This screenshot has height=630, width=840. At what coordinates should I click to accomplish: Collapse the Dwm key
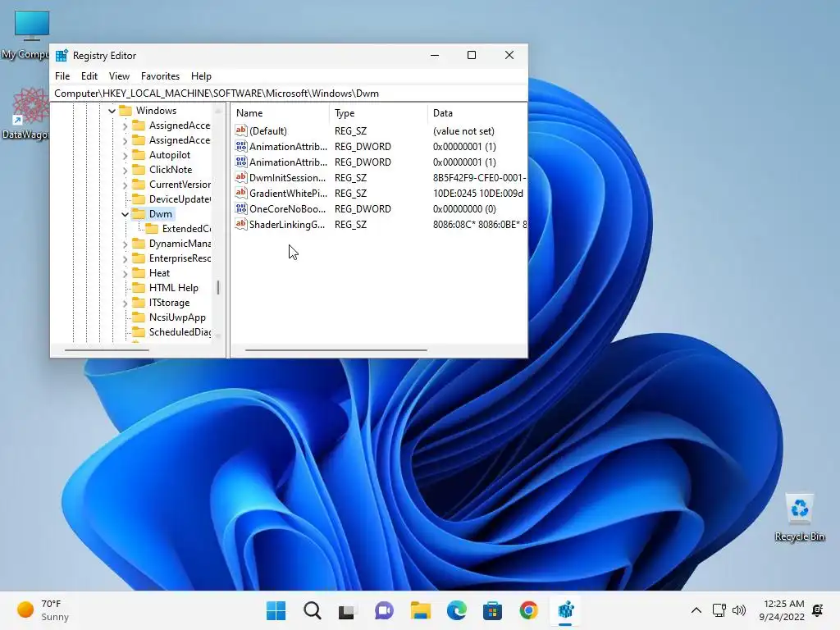point(125,214)
